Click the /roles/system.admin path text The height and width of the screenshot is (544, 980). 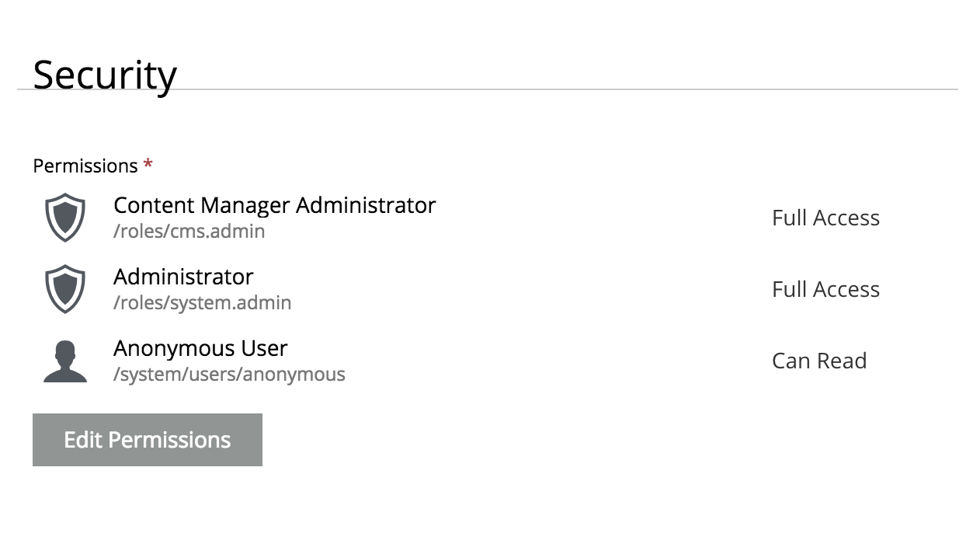point(203,303)
